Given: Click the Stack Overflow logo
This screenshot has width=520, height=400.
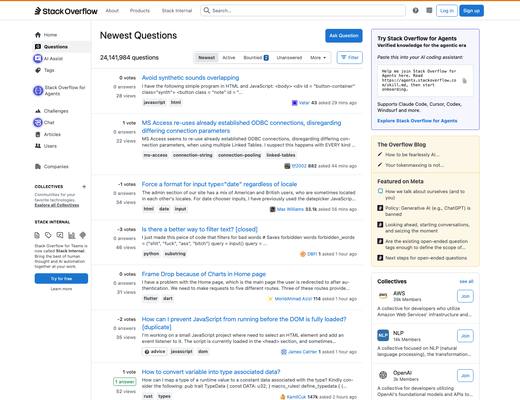Looking at the screenshot, I should 66,11.
